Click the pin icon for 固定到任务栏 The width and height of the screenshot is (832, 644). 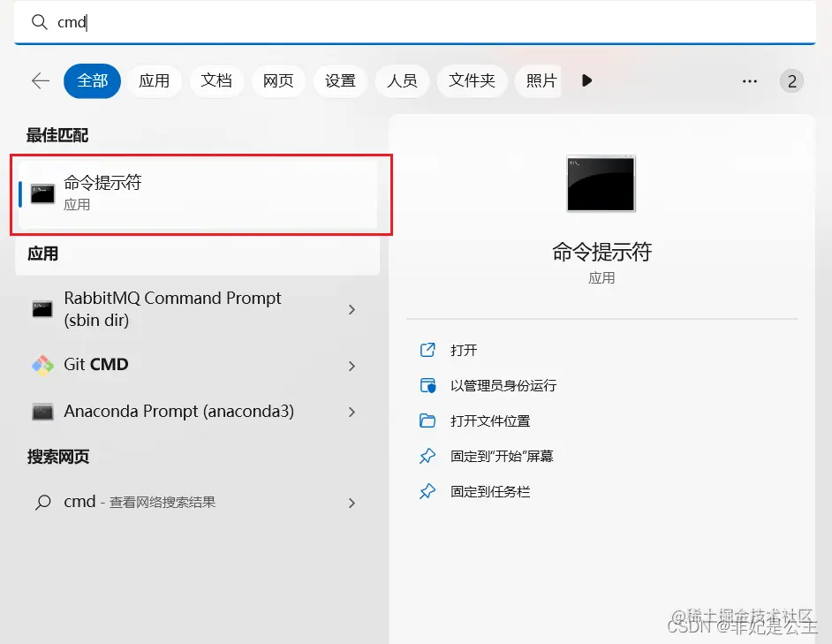click(x=427, y=492)
